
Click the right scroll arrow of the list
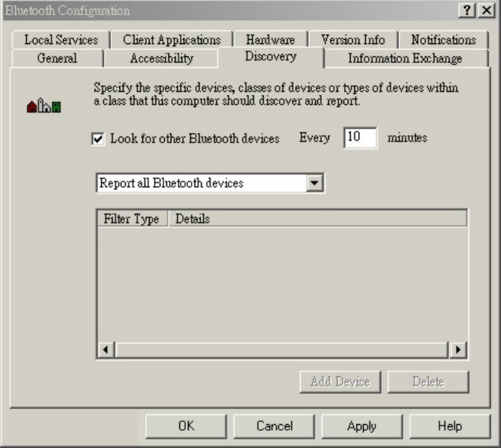[x=458, y=350]
